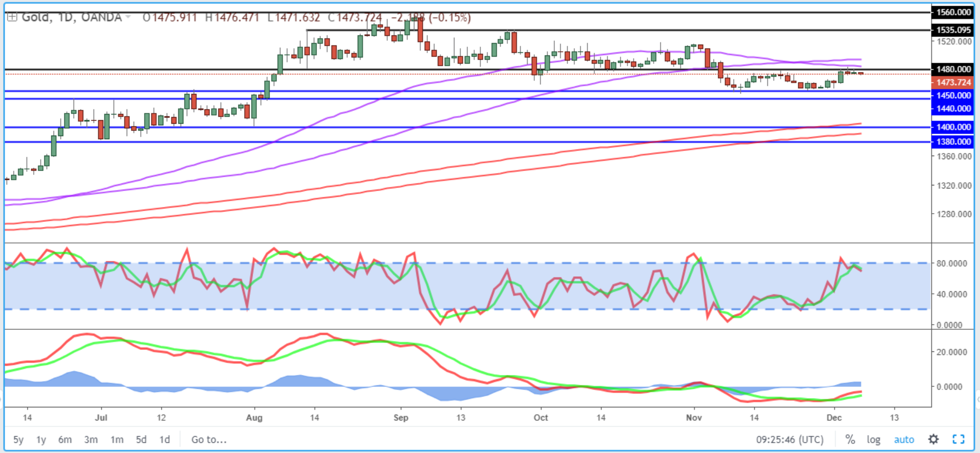Click the 1535.095 price level label
This screenshot has width=980, height=453.
click(954, 30)
